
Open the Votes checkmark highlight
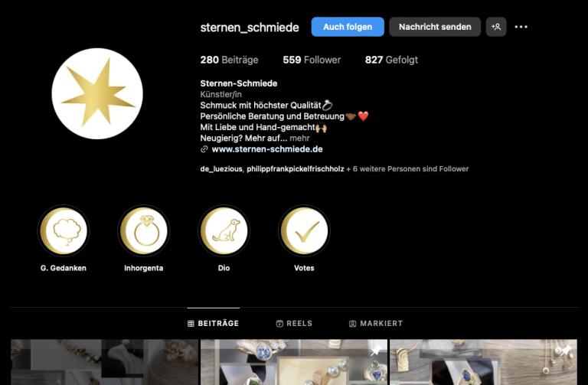click(304, 231)
